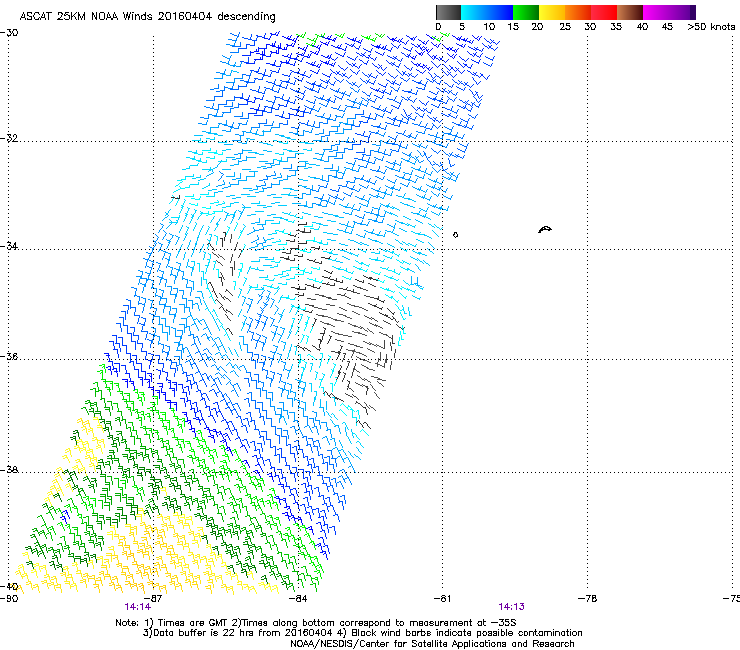Image resolution: width=740 pixels, height=650 pixels.
Task: Click the purple '14:14' time stamp
Action: (x=138, y=607)
